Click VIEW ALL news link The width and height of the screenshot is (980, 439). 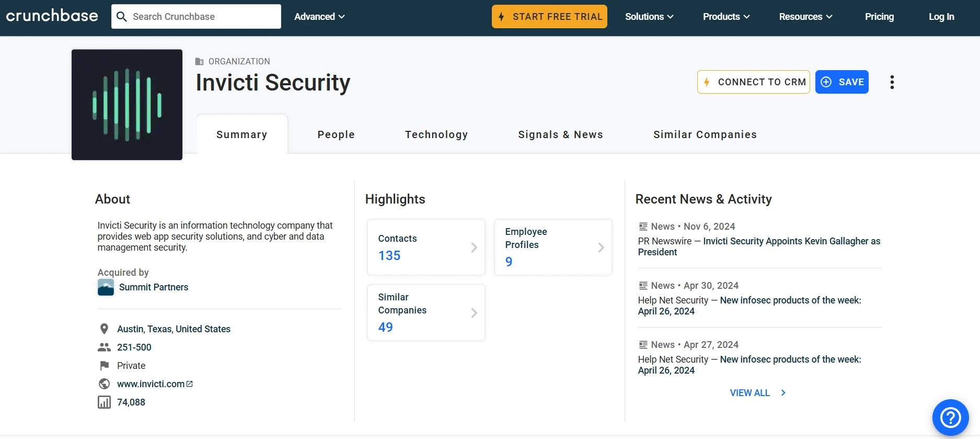pyautogui.click(x=750, y=393)
